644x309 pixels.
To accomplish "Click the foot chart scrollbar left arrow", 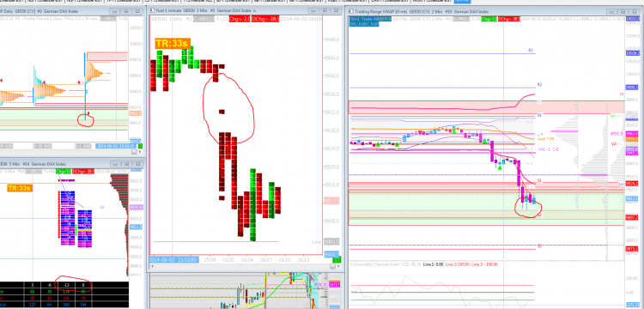I will point(153,266).
